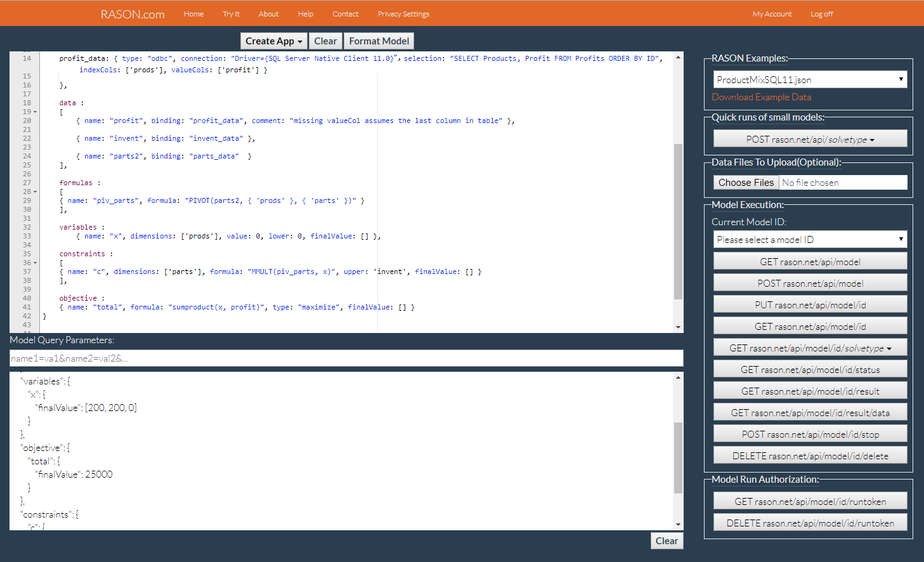Expand the Current Model ID selector
Screen dimensions: 924x562
point(810,240)
